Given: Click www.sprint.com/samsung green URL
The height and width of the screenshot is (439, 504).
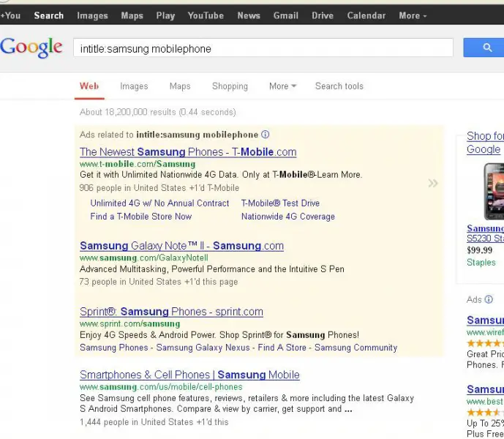Looking at the screenshot, I should 130,324.
